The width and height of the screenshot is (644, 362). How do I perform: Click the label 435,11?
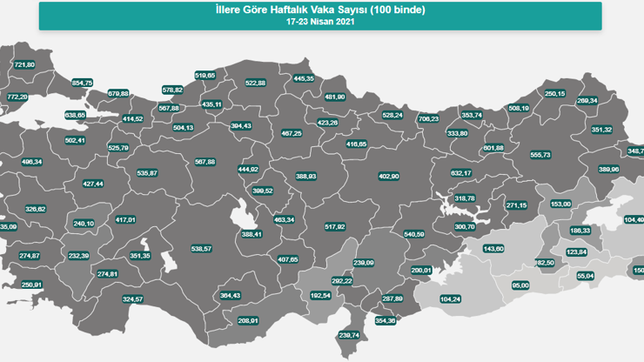pyautogui.click(x=212, y=104)
